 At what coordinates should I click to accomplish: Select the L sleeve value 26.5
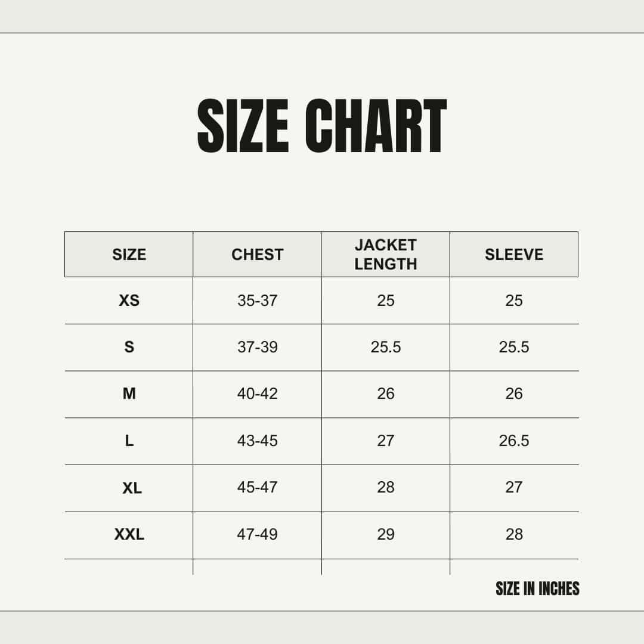point(514,441)
